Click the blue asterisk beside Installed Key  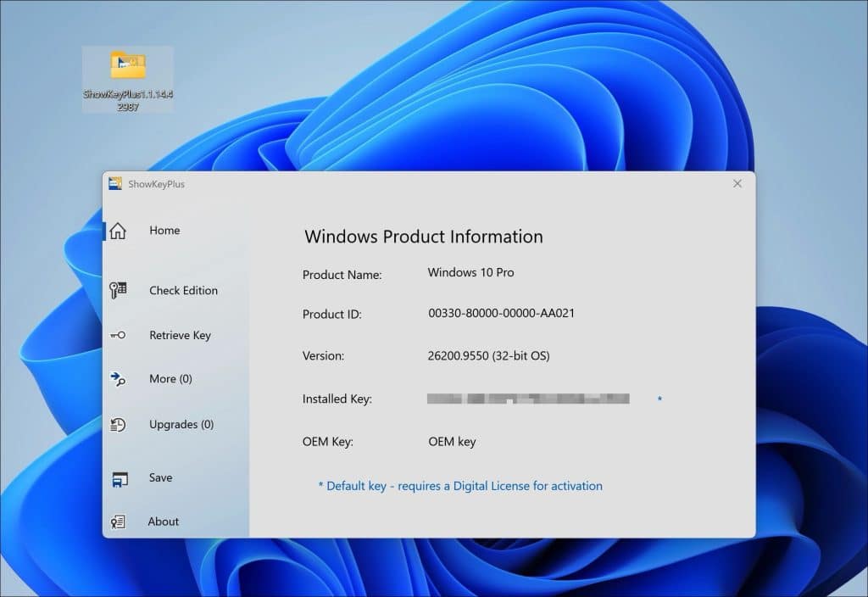659,399
